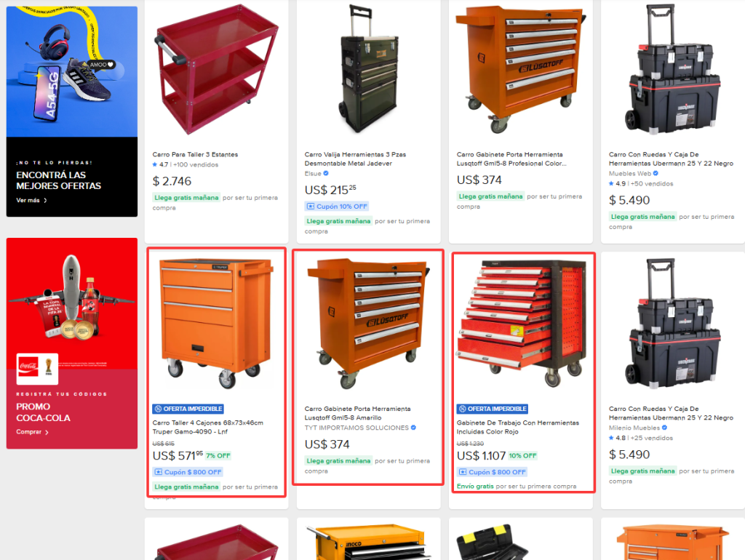745x560 pixels.
Task: Click the Oferta Imperdible icon on red Gabinete
Action: point(462,409)
